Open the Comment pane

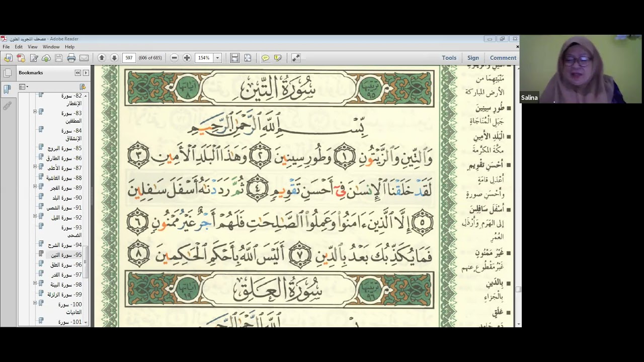pos(503,58)
